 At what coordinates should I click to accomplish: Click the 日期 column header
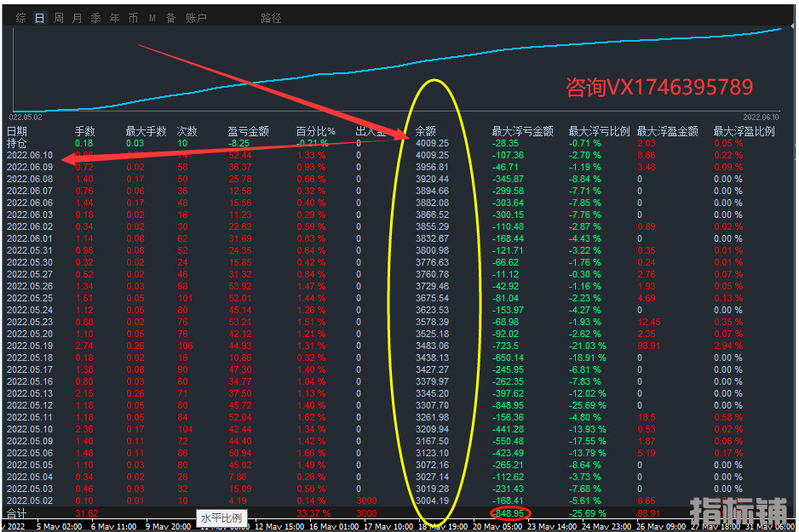tap(17, 131)
